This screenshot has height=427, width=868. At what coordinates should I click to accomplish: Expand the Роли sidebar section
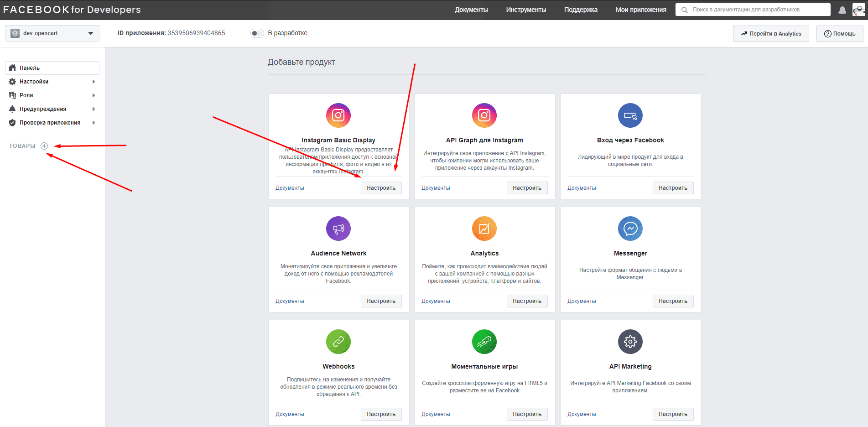point(52,95)
